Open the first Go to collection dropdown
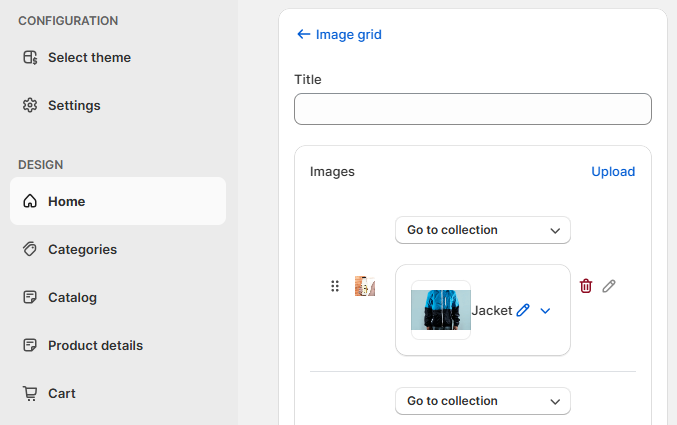 (483, 230)
